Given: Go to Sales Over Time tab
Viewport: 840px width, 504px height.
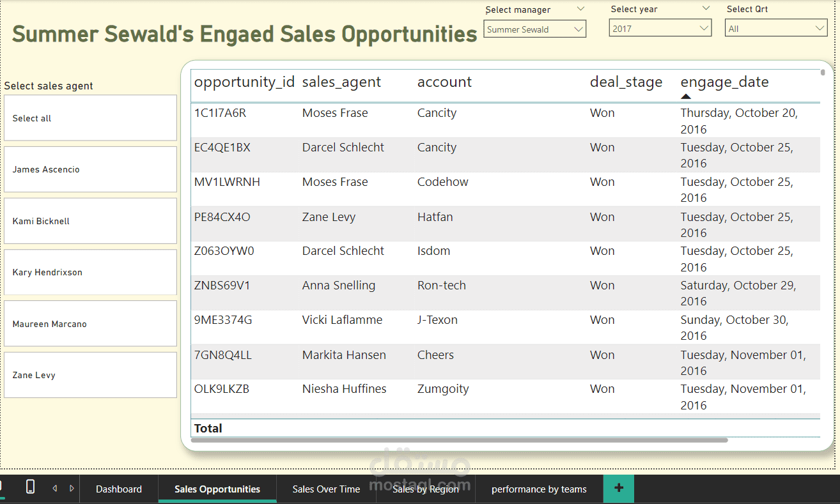Looking at the screenshot, I should 326,489.
